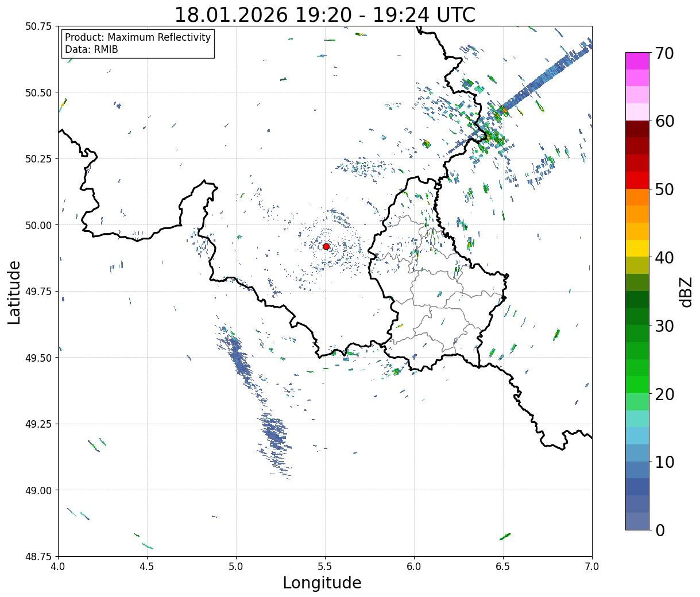Click the longitude tick label 6.5
This screenshot has width=700, height=597.
(x=503, y=567)
